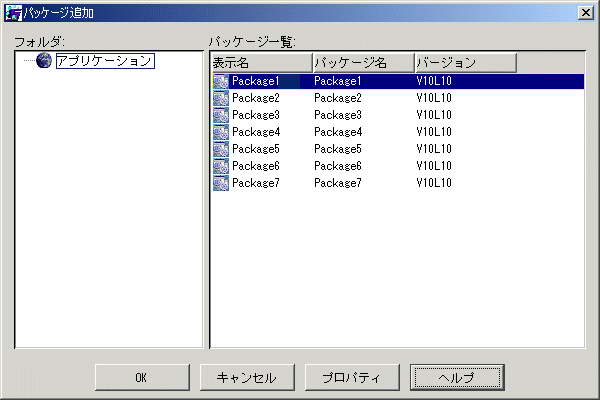600x400 pixels.
Task: Close the パッケージ追加 dialog
Action: [585, 13]
